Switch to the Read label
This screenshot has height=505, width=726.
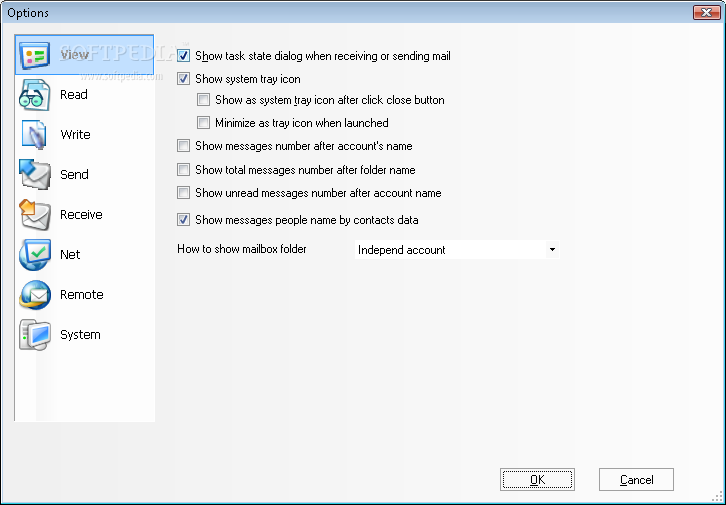click(x=74, y=95)
